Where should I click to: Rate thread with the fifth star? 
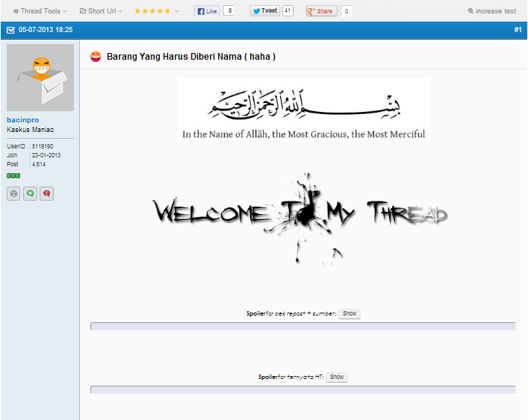point(167,11)
